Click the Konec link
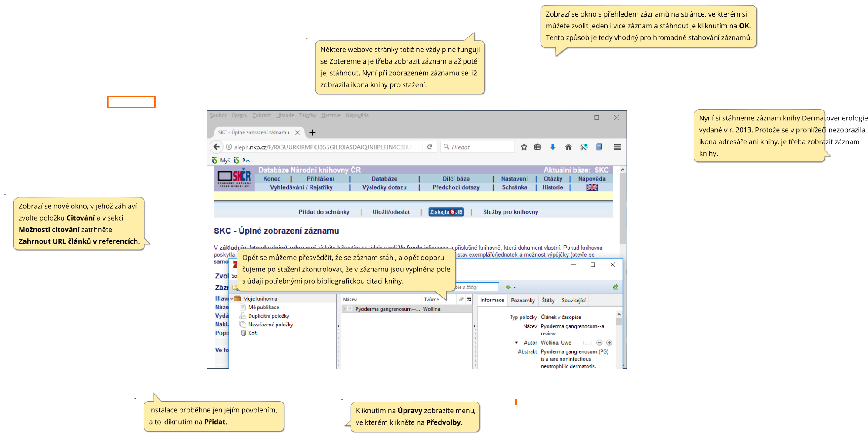 [x=272, y=179]
